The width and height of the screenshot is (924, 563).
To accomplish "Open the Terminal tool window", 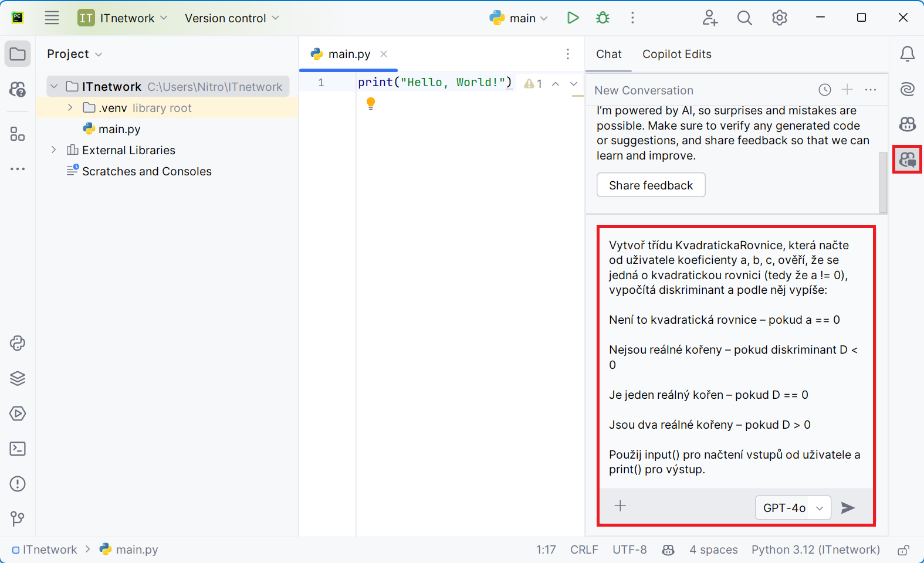I will [x=18, y=449].
